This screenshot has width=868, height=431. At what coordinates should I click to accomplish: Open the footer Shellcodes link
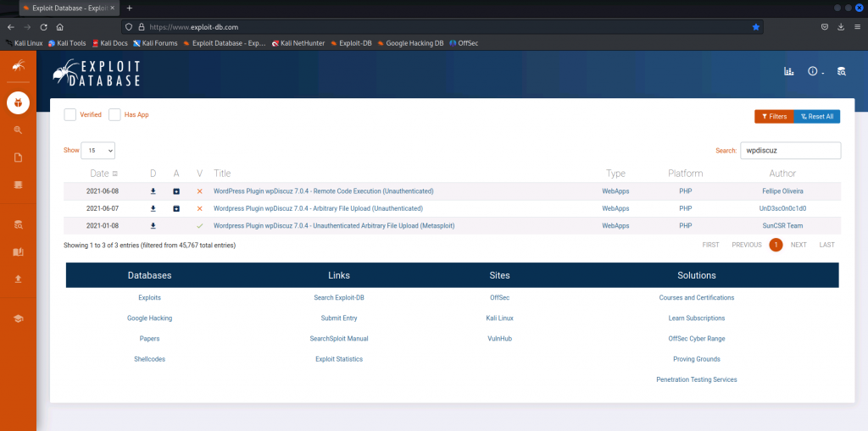pos(149,359)
